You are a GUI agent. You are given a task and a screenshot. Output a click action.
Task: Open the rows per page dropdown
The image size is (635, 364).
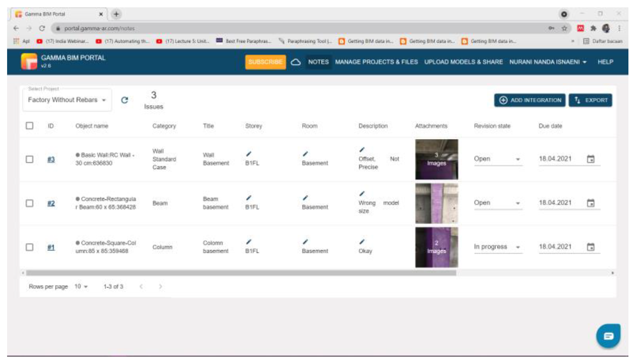coord(81,286)
